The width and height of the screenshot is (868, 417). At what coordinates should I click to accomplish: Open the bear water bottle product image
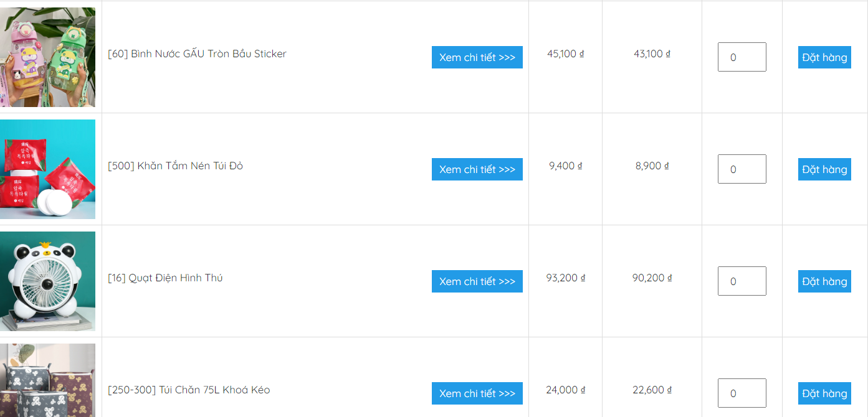click(x=47, y=57)
